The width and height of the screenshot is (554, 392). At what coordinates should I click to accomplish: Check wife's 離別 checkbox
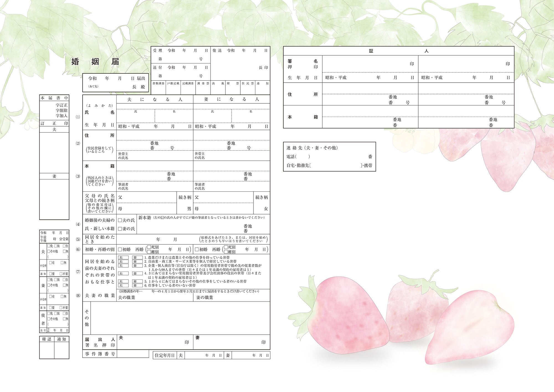pos(226,252)
